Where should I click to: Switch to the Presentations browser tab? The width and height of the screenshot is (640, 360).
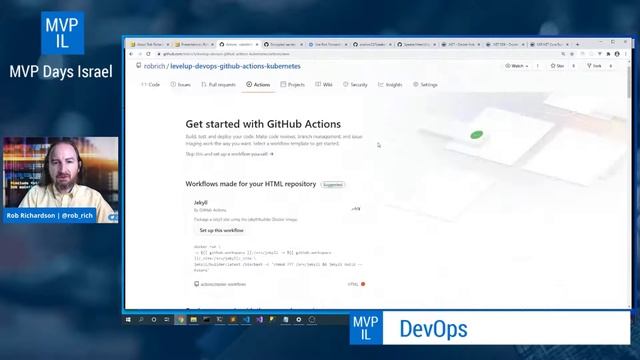(x=195, y=44)
